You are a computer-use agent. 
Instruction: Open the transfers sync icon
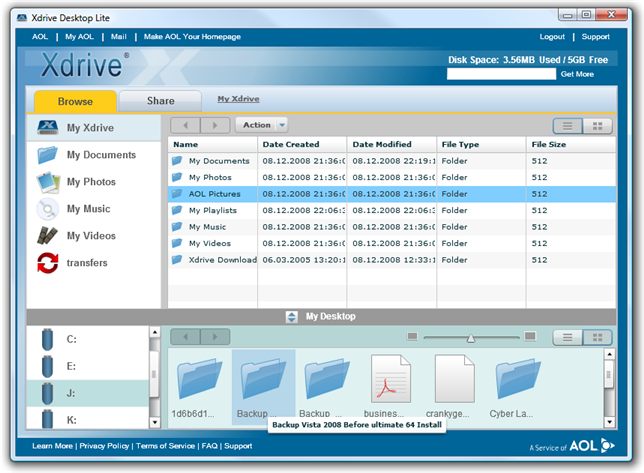pos(48,263)
